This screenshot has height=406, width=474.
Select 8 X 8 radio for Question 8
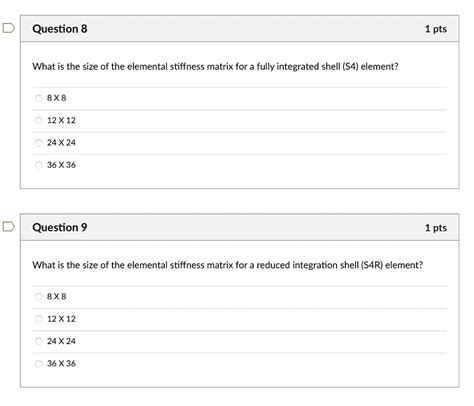(39, 98)
